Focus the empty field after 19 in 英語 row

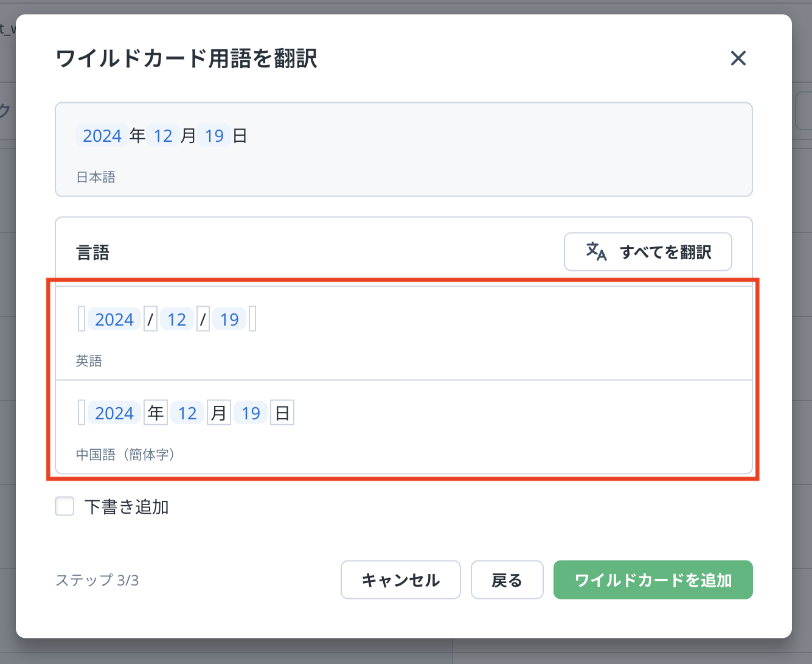point(252,319)
